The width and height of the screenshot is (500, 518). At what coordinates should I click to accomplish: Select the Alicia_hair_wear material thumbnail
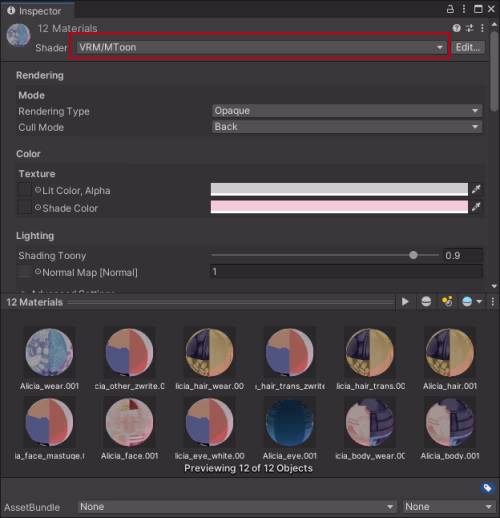coord(210,352)
